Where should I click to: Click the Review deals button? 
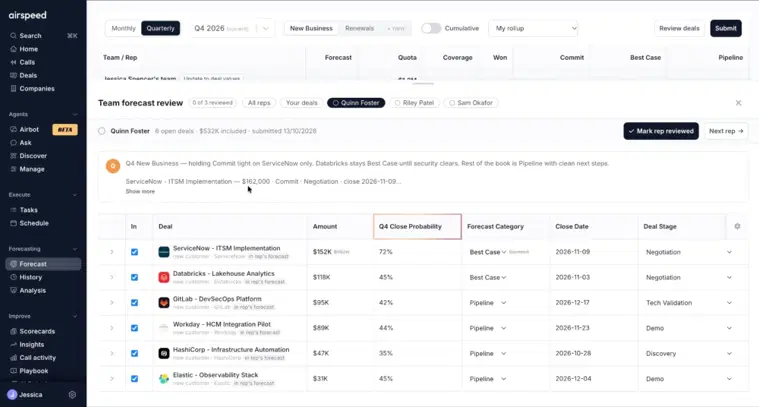tap(679, 28)
